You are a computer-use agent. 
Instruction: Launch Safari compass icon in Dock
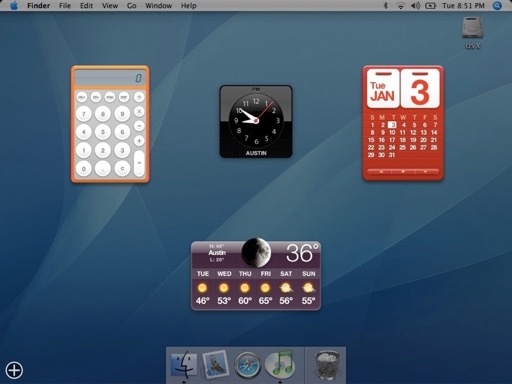tap(247, 366)
